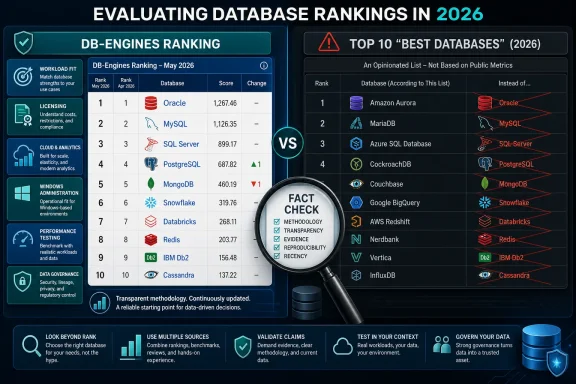Click the green up arrow beside PostgreSQL
This screenshot has height=384, width=576.
point(253,164)
